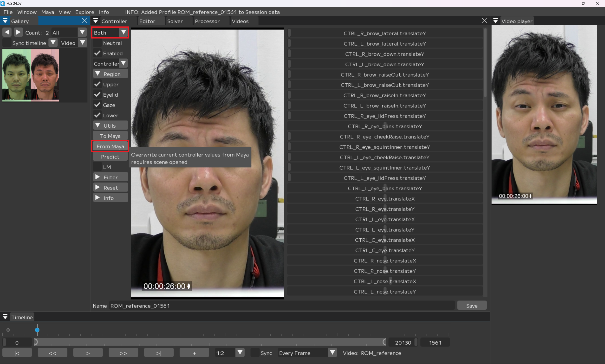Go to previous gallery item arrow
The height and width of the screenshot is (364, 605).
tap(7, 32)
